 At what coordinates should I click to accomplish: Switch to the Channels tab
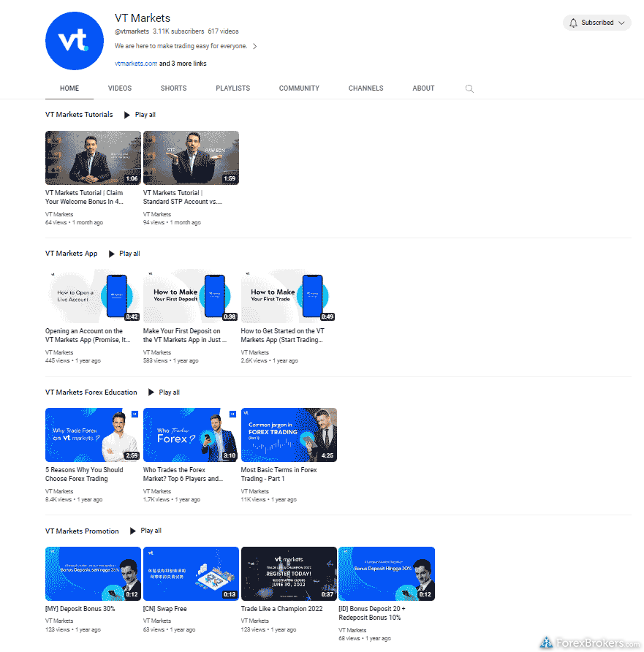click(366, 88)
